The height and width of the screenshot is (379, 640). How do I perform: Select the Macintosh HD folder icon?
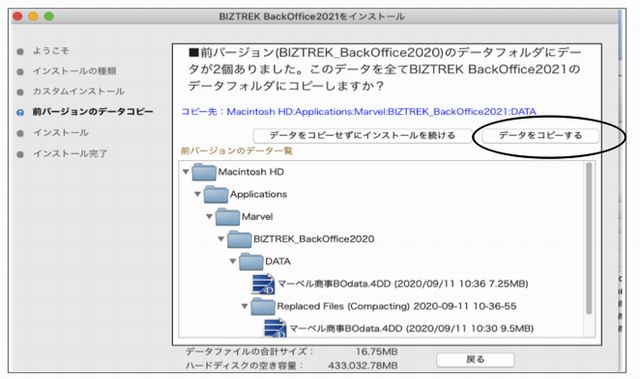(204, 172)
